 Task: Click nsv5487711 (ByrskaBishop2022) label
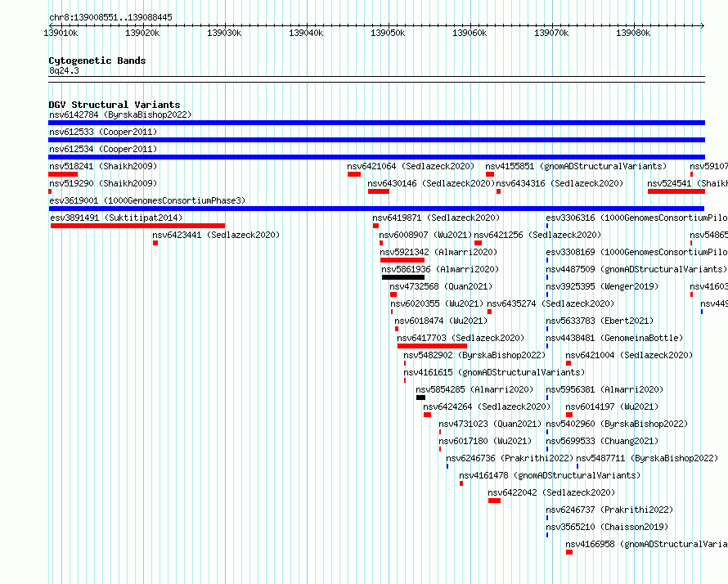tap(647, 458)
